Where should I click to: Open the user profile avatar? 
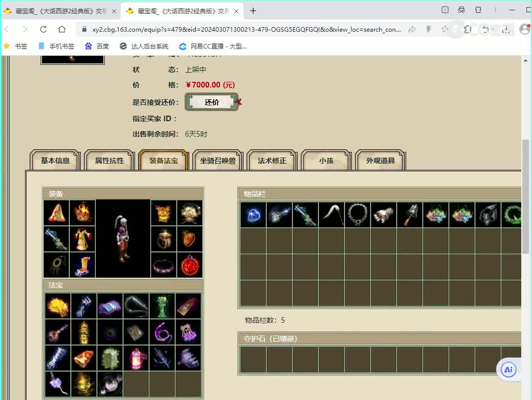pos(525,29)
